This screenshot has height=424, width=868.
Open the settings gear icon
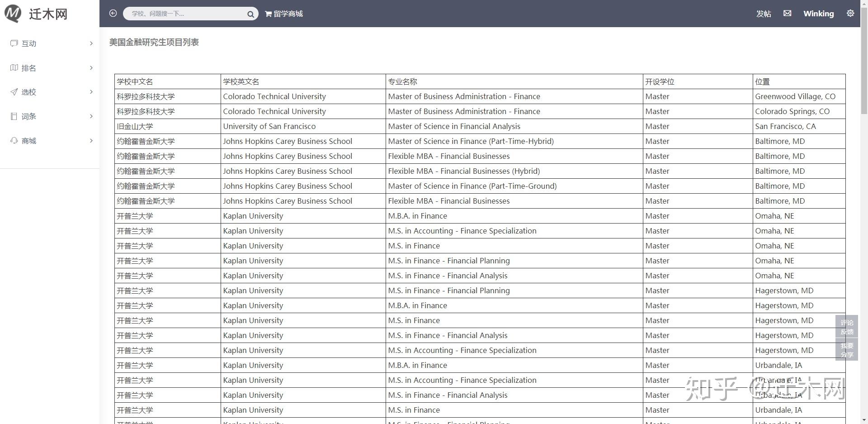[x=850, y=14]
